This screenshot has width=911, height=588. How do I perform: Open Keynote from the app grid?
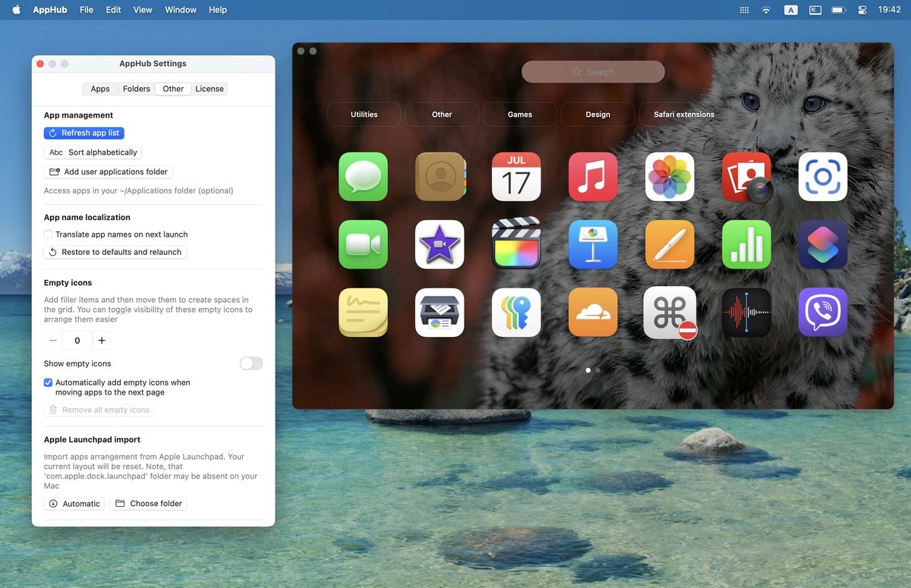click(x=593, y=244)
